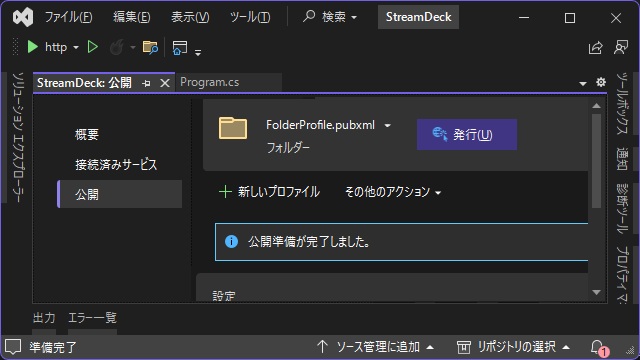Close the StreamDeck: 公開 tab
The image size is (640, 360).
[165, 83]
